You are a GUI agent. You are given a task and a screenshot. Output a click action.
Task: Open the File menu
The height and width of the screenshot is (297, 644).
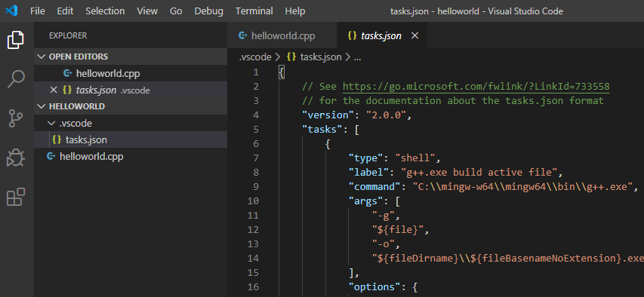point(38,11)
